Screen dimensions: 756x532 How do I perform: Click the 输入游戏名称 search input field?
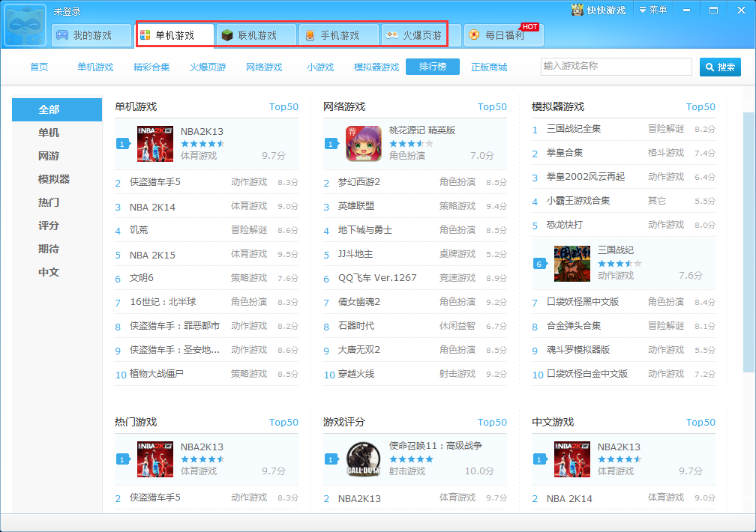(x=615, y=67)
